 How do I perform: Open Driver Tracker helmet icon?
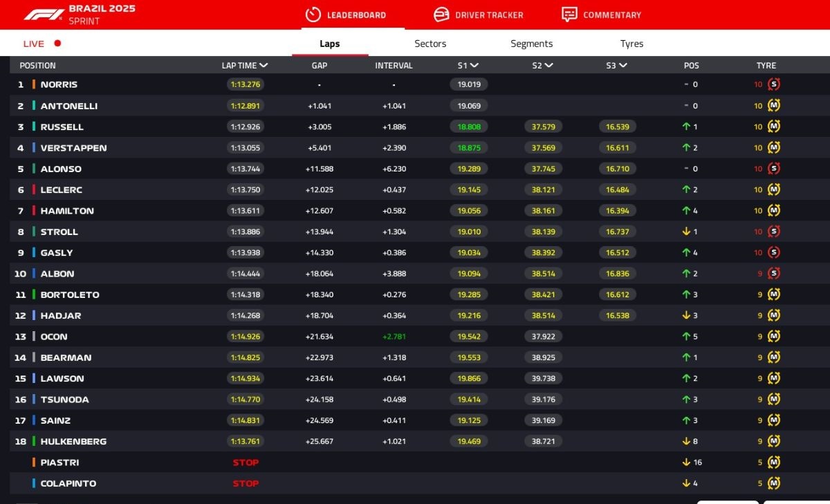click(x=441, y=15)
